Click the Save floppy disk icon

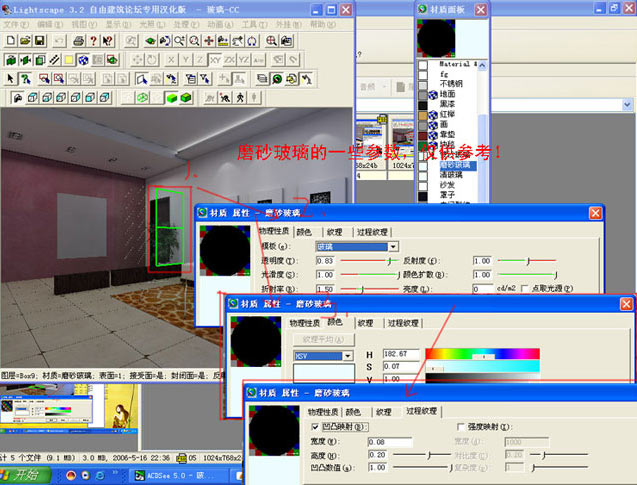pyautogui.click(x=40, y=41)
